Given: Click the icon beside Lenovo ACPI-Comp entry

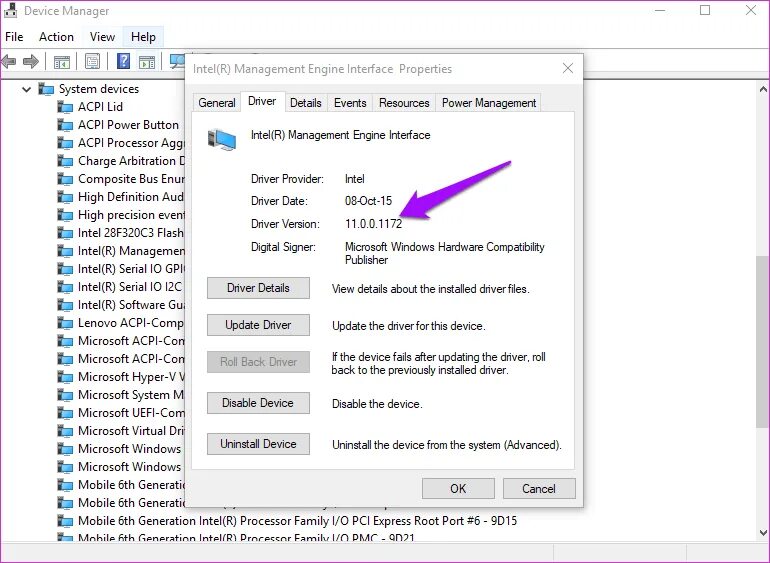Looking at the screenshot, I should click(x=65, y=323).
